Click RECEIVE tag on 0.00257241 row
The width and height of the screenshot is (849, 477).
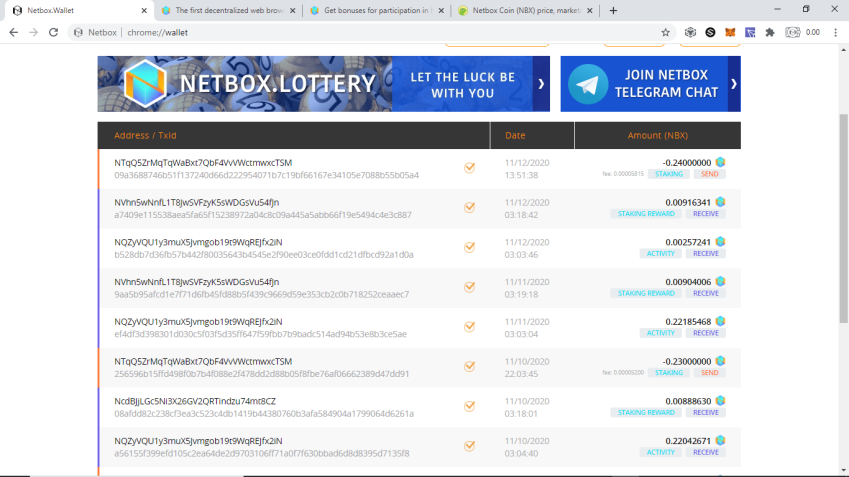706,253
